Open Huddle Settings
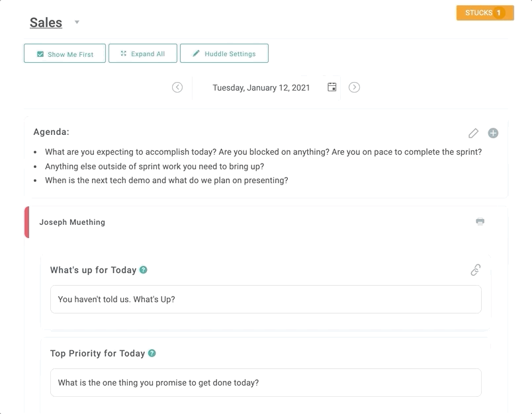 point(224,54)
